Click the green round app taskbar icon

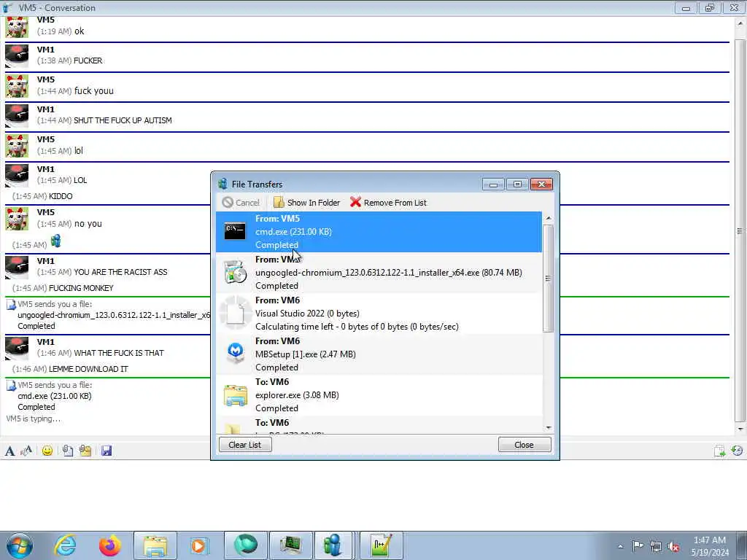[245, 545]
